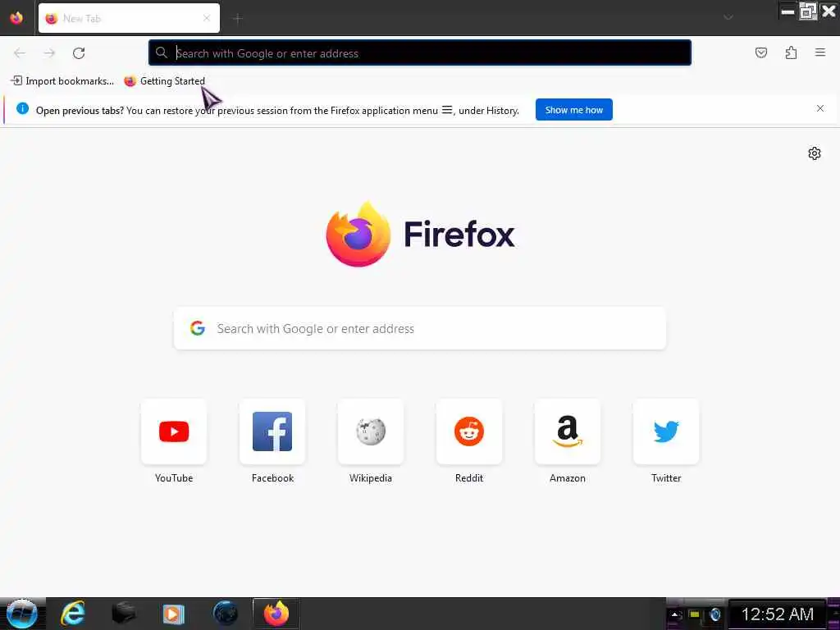Viewport: 840px width, 630px height.
Task: Click the Firefox View icon left of tabs
Action: click(x=16, y=18)
